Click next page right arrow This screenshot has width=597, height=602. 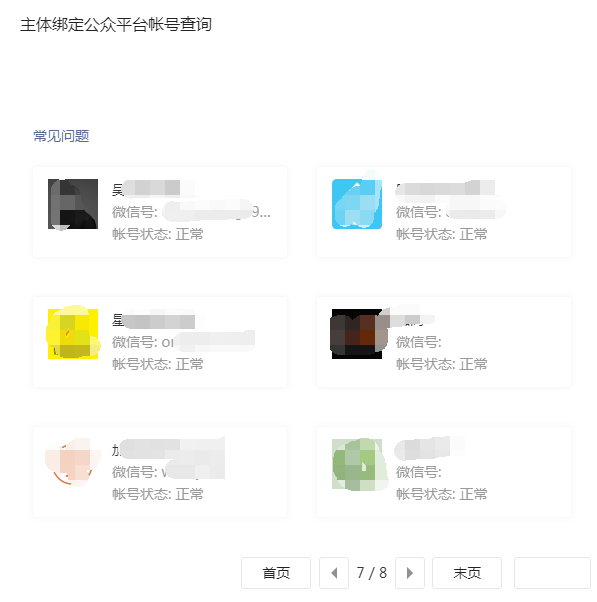pyautogui.click(x=410, y=573)
